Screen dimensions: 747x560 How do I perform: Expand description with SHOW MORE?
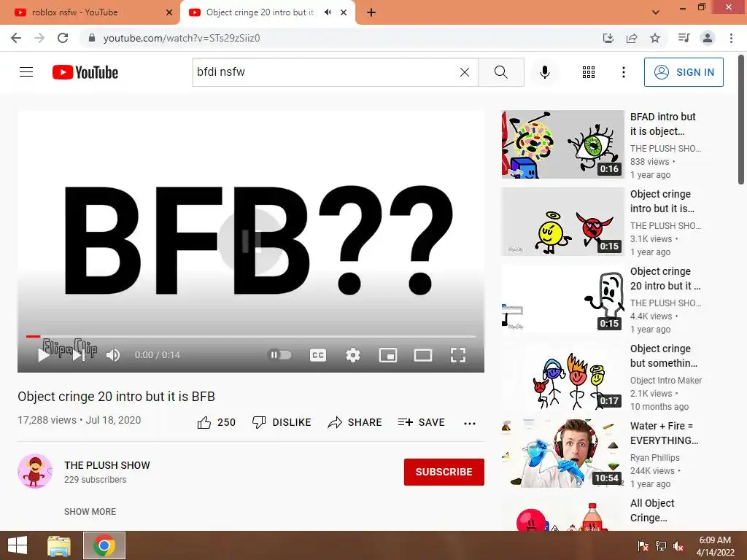point(90,511)
